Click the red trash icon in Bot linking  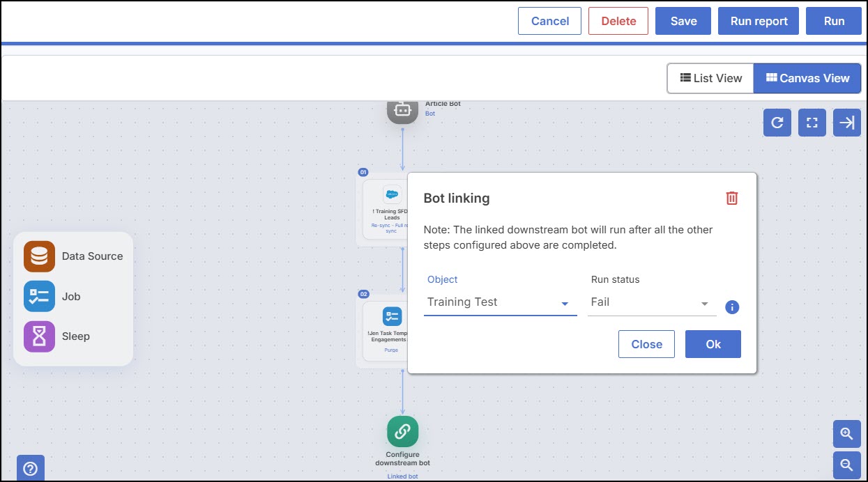tap(731, 199)
